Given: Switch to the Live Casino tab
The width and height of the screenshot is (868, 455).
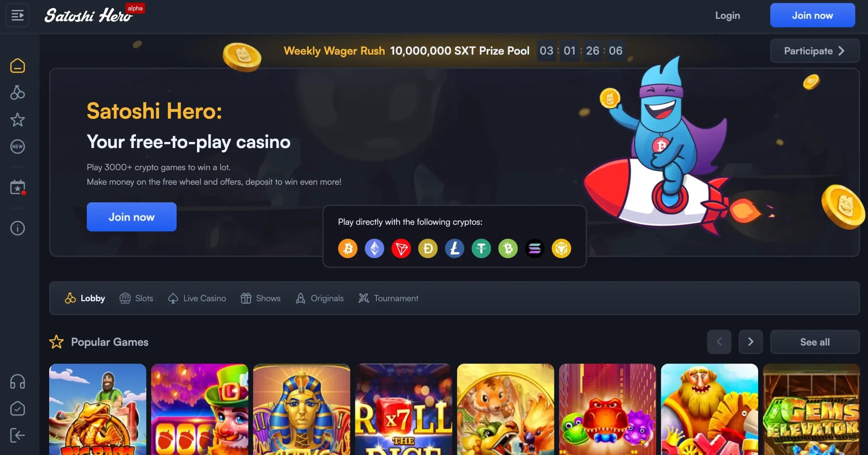Looking at the screenshot, I should click(197, 298).
